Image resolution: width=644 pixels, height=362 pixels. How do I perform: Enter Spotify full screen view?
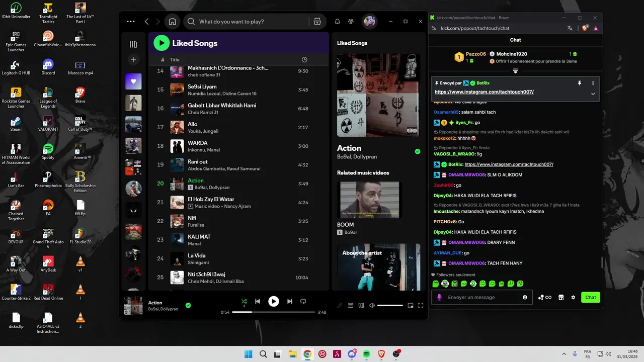(421, 305)
